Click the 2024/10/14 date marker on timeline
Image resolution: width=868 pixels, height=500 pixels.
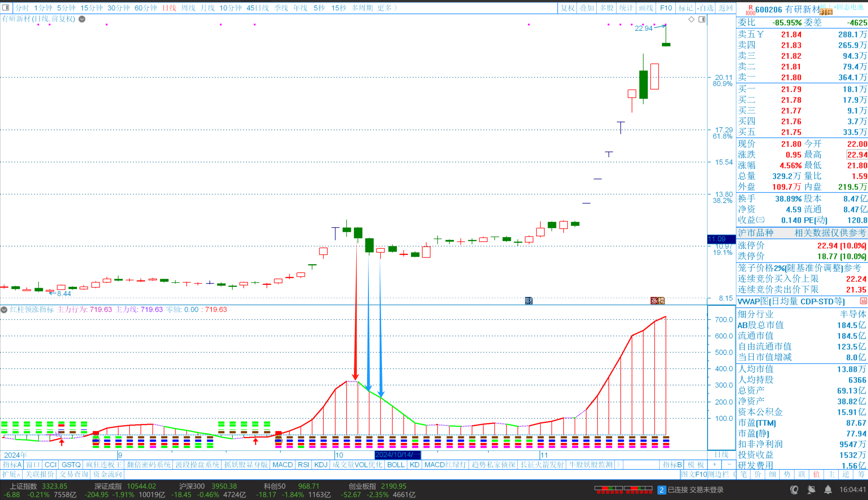click(x=397, y=455)
